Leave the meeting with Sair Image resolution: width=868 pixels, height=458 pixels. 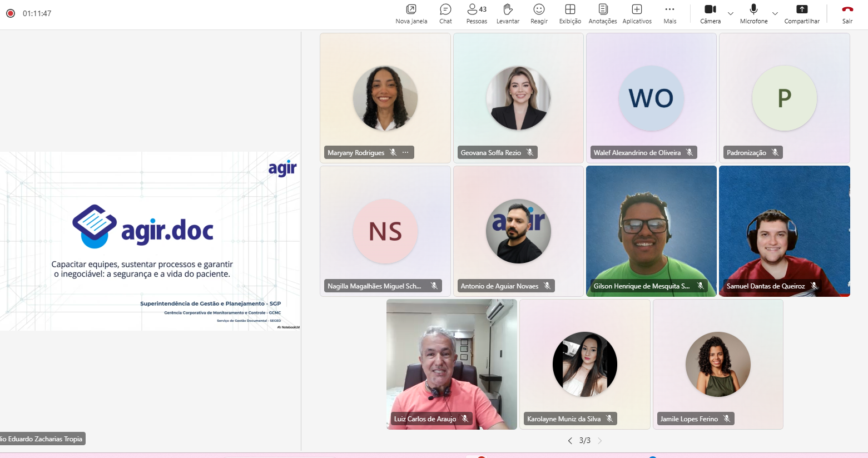847,14
